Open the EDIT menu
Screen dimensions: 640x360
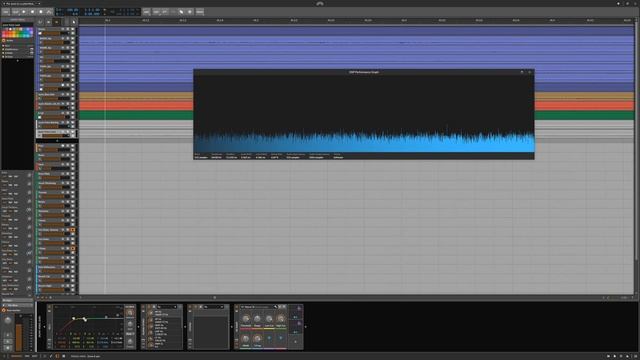[x=156, y=12]
